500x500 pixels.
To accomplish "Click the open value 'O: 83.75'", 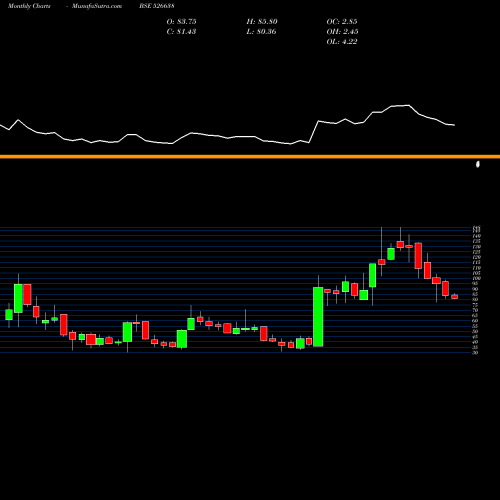I will click(181, 22).
